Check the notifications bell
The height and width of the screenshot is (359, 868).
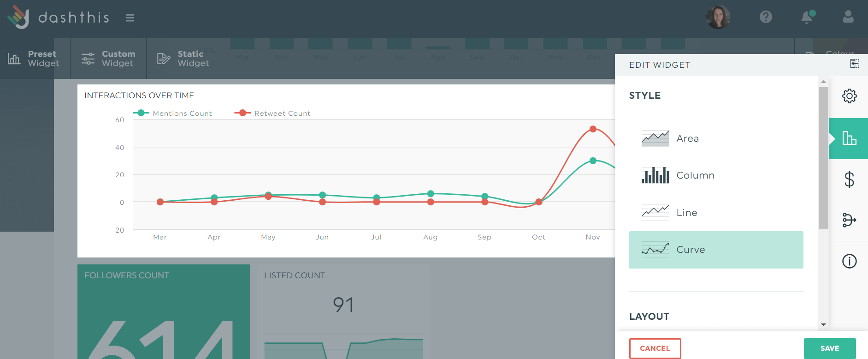coord(807,17)
